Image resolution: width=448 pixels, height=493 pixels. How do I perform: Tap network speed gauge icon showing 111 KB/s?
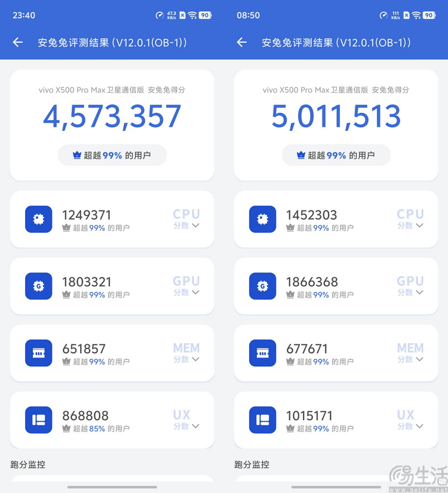coord(383,15)
